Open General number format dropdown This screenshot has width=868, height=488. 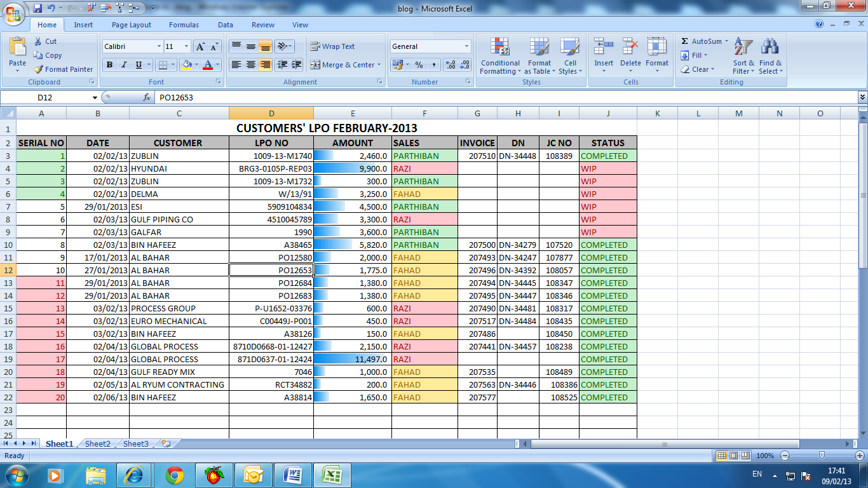(x=466, y=46)
